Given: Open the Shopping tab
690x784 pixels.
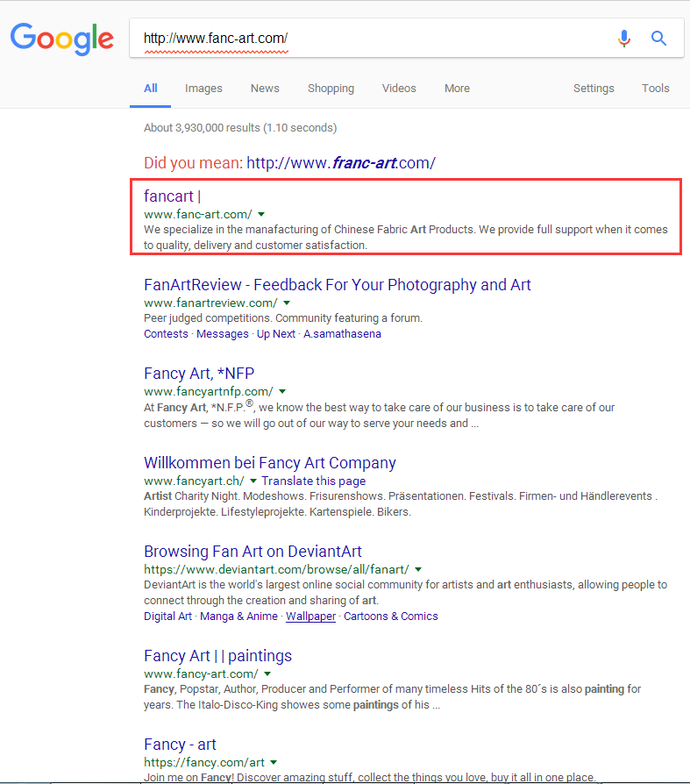Looking at the screenshot, I should 331,88.
